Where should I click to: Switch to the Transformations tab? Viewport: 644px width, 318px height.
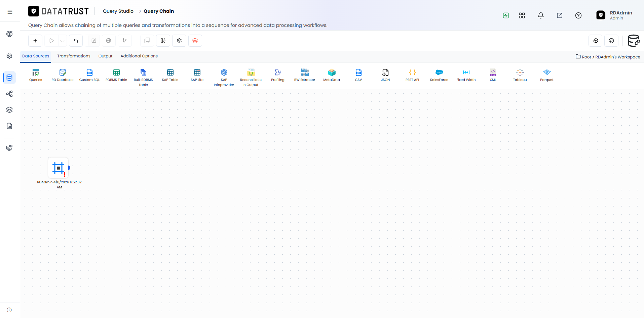click(74, 56)
